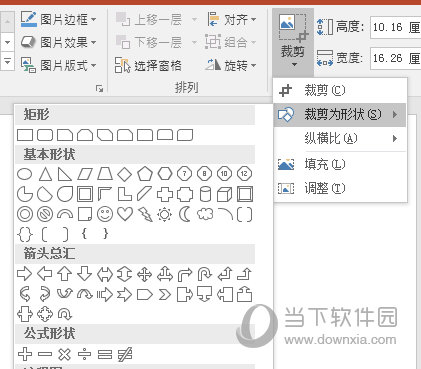The image size is (421, 369).
Task: Open the Selection Pane
Action: coord(148,65)
